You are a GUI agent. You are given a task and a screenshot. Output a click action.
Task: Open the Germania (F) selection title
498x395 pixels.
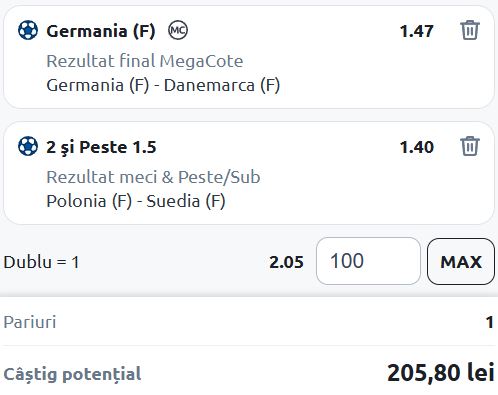point(101,31)
